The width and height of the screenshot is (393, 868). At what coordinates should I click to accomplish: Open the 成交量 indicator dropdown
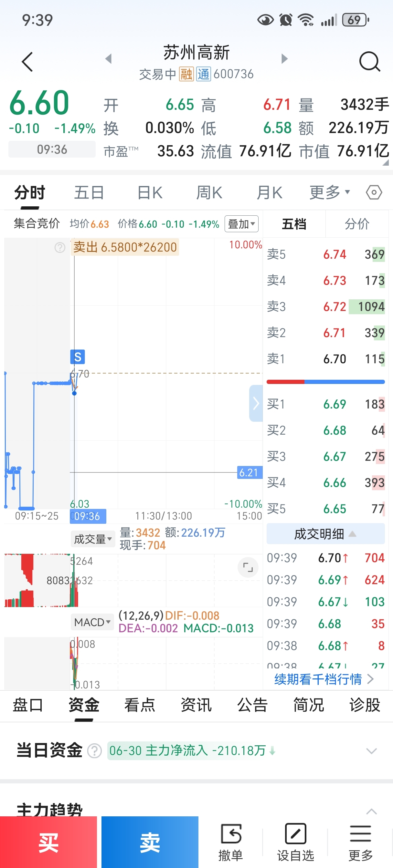pyautogui.click(x=93, y=539)
